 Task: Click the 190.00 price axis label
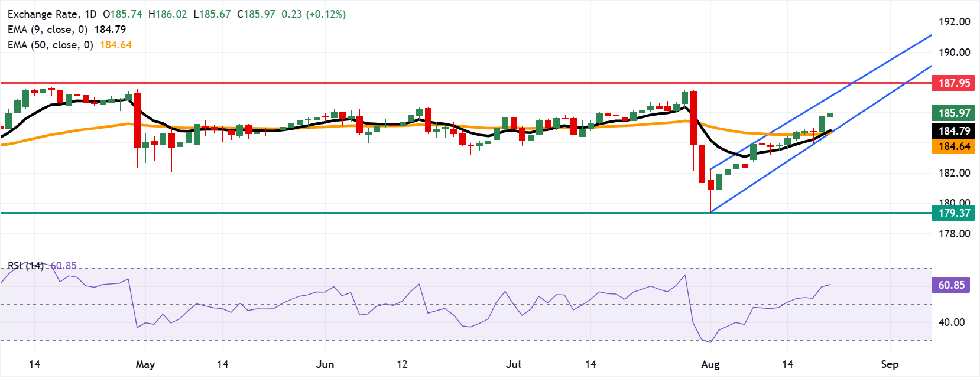coord(955,53)
